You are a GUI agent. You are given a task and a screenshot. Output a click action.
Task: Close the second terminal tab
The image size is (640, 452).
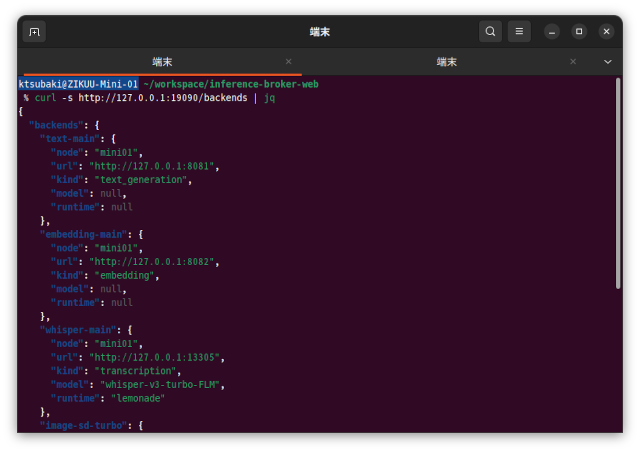click(x=573, y=62)
